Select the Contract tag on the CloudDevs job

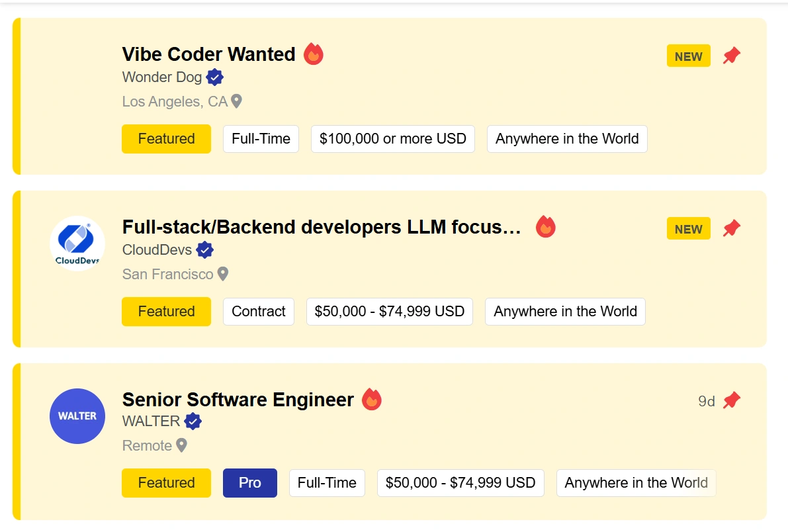pos(259,312)
